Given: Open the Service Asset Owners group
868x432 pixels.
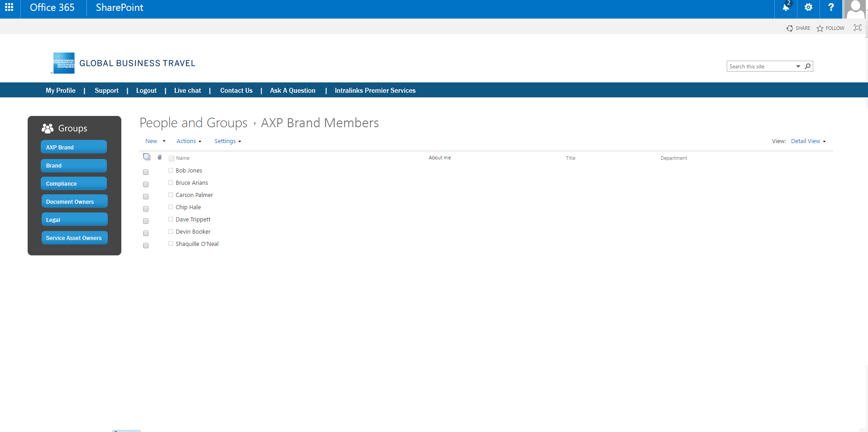Looking at the screenshot, I should [x=74, y=238].
